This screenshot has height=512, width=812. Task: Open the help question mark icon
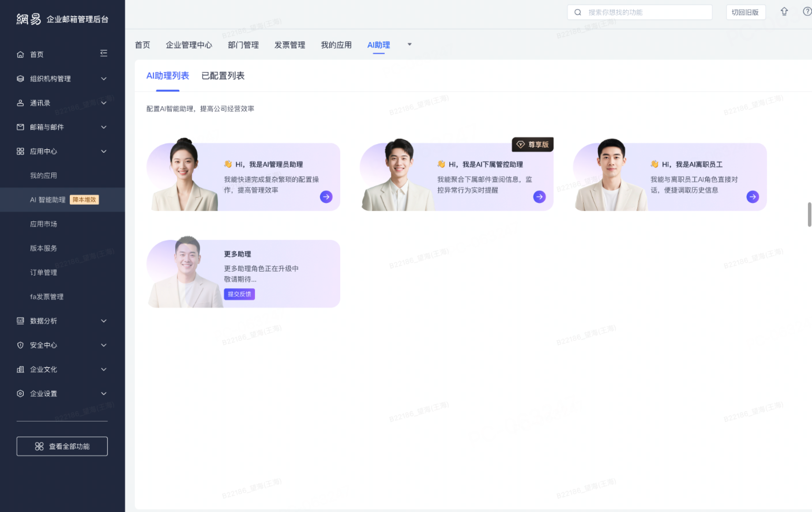point(807,12)
